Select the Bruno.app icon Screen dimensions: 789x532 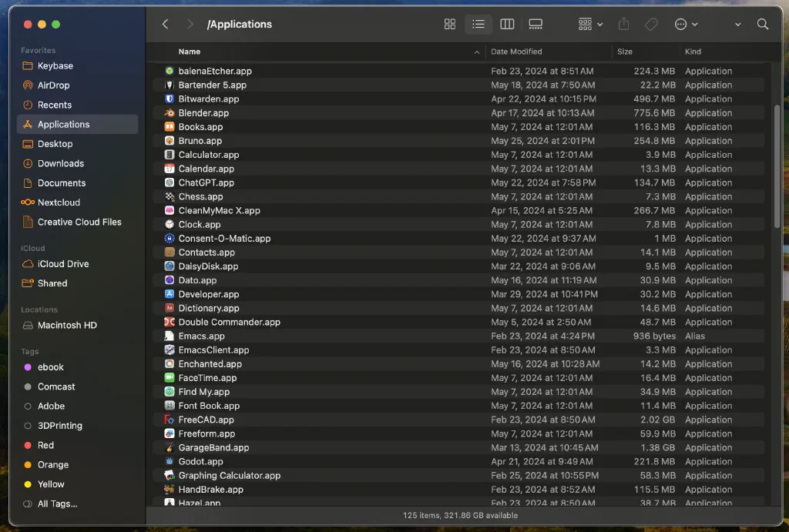pos(170,141)
